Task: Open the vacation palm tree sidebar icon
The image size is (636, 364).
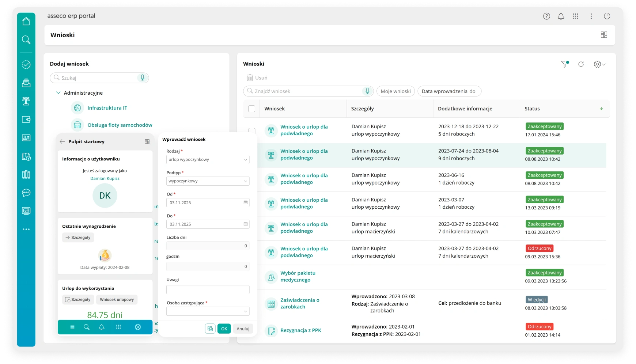Action: [26, 101]
